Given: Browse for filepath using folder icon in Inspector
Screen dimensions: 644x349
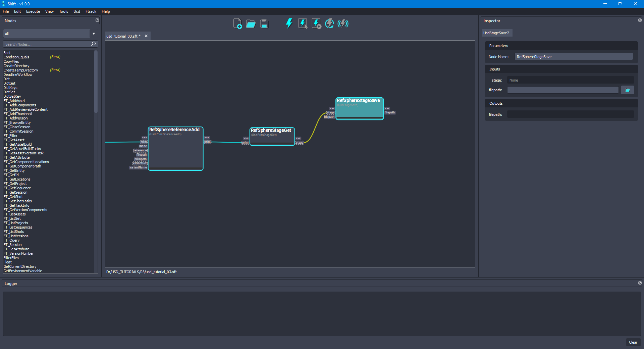Looking at the screenshot, I should tap(627, 90).
